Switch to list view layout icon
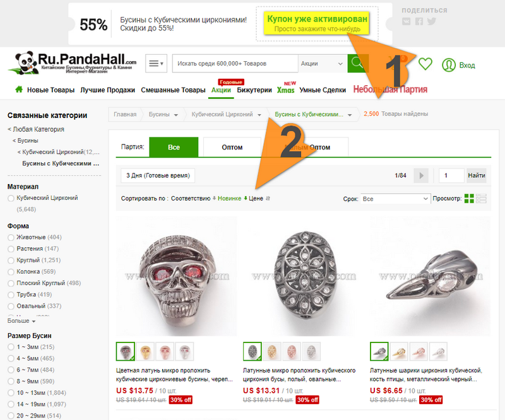This screenshot has height=420, width=505. tap(481, 199)
